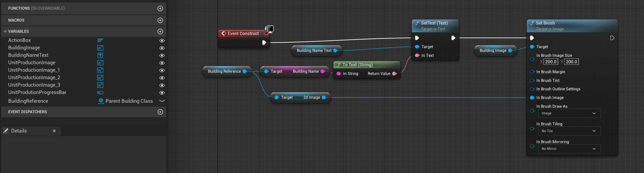Viewport: 644px width, 173px height.
Task: Click the Event Construct execution output pin
Action: [264, 43]
